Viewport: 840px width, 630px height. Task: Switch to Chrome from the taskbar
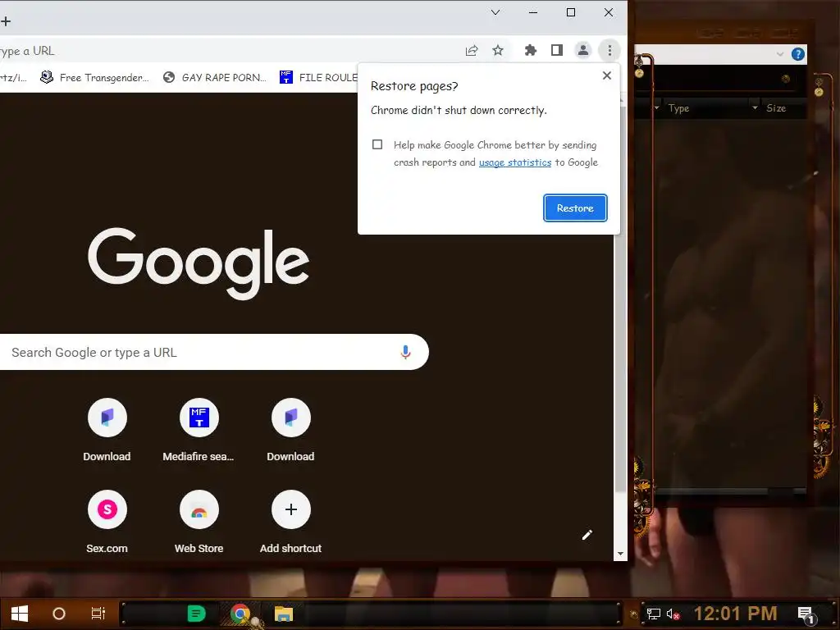[240, 613]
